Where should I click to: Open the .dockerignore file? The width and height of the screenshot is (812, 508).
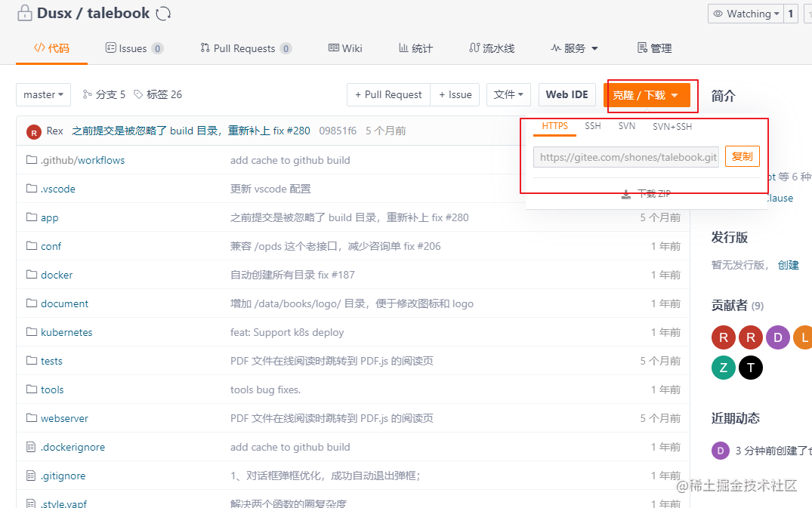73,447
